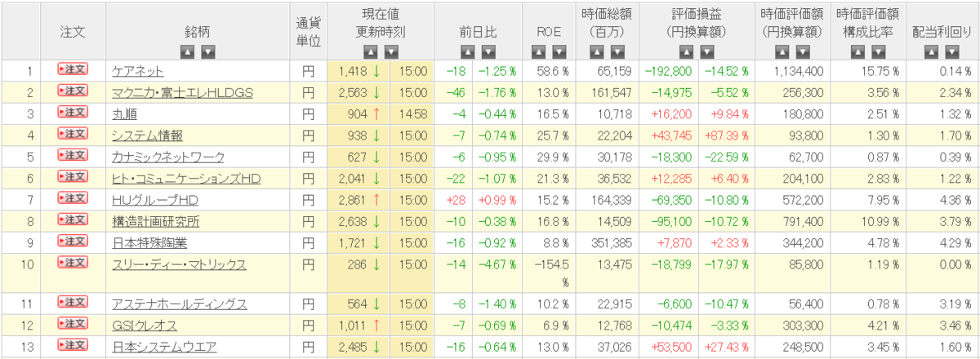Click 注文 button for 構造計画研究所
Viewport: 980px width, 359px height.
pyautogui.click(x=72, y=219)
